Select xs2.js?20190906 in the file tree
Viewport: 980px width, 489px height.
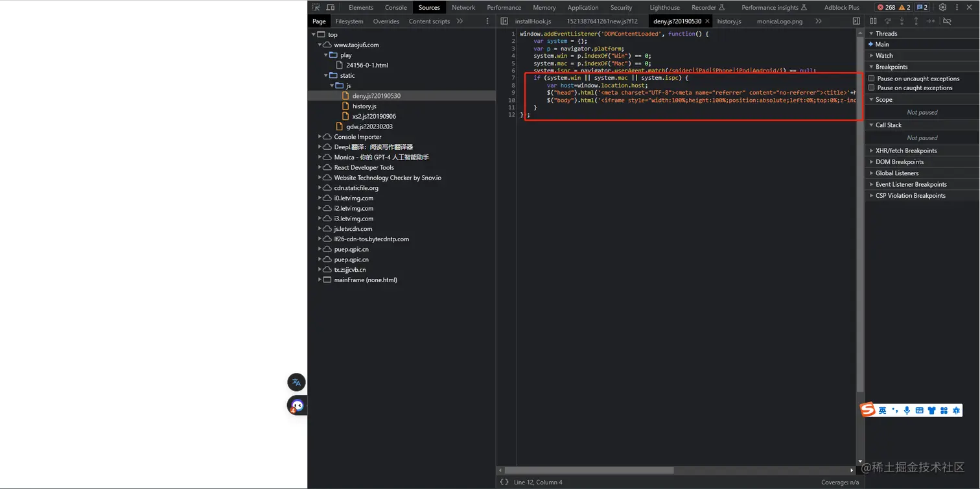[x=374, y=116]
